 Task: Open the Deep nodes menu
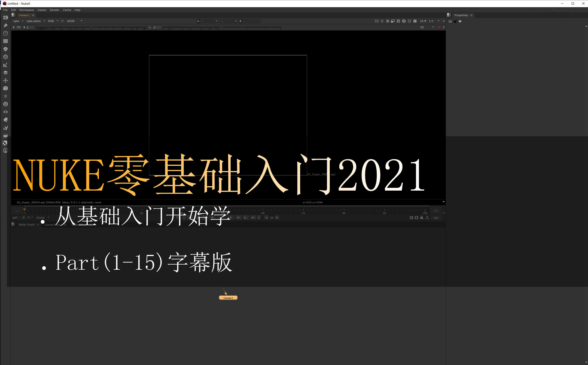coord(5,104)
